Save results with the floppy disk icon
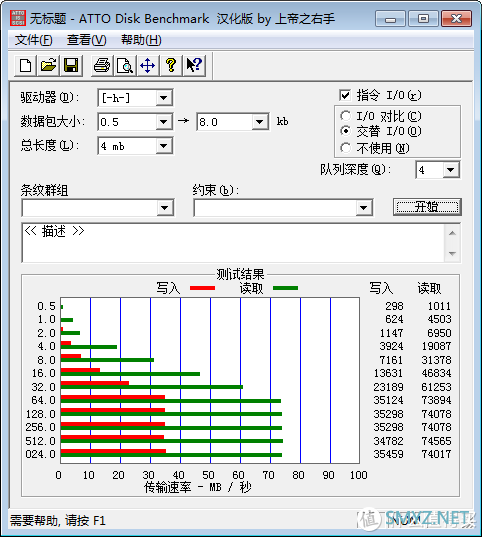This screenshot has width=482, height=537. (71, 65)
